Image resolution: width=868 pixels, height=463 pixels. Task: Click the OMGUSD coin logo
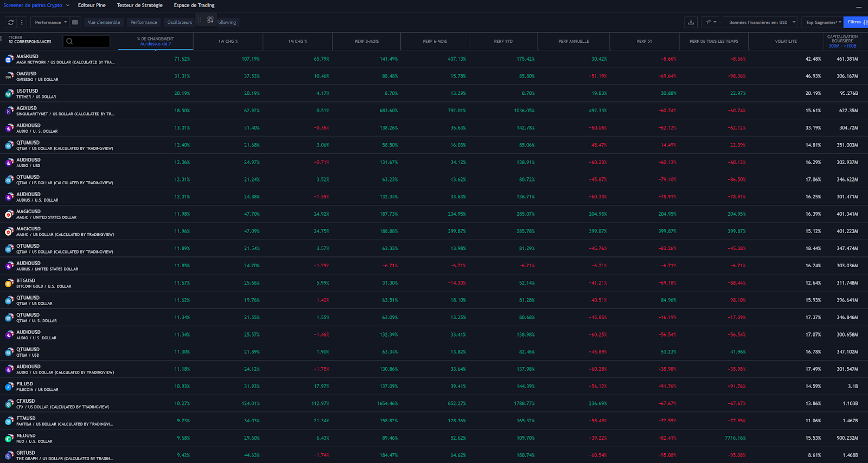click(x=9, y=76)
